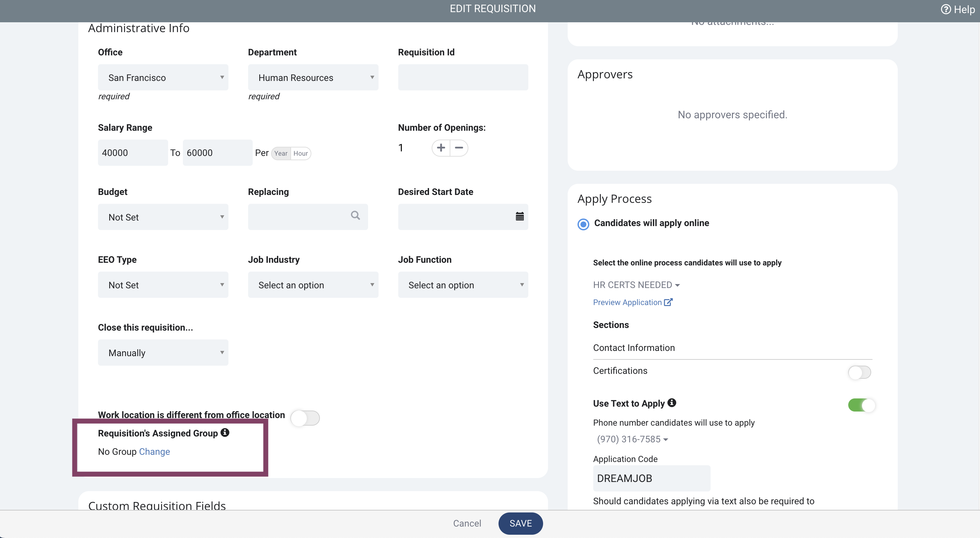
Task: Click the salary maximum field with 60000
Action: 218,152
